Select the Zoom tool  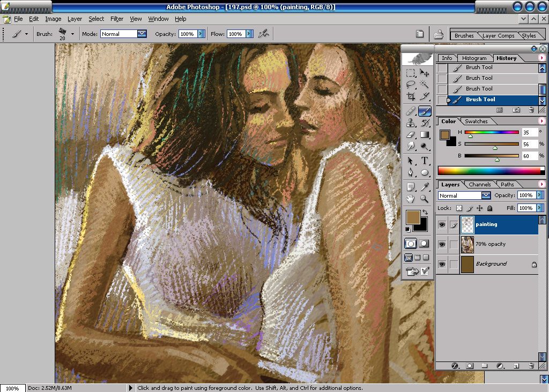pyautogui.click(x=425, y=199)
